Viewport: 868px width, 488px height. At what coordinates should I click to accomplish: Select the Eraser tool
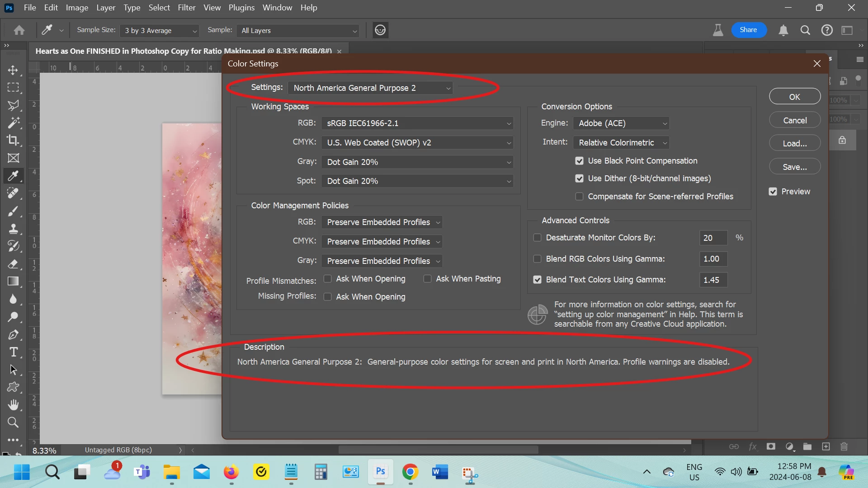[13, 264]
